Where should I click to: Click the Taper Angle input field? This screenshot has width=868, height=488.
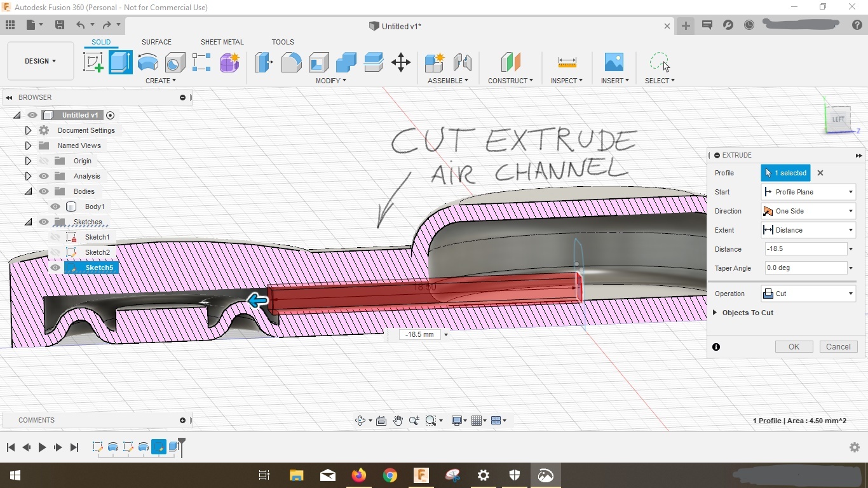pyautogui.click(x=806, y=268)
